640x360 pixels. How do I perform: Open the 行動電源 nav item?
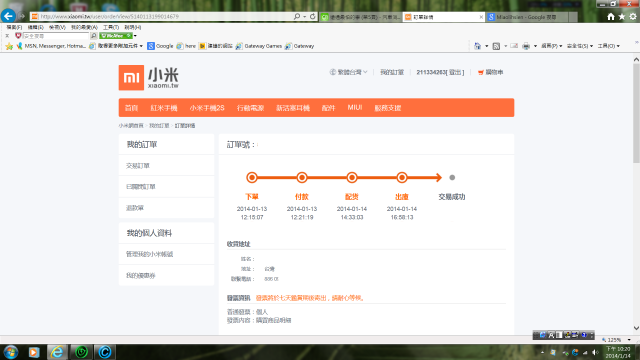(x=250, y=108)
